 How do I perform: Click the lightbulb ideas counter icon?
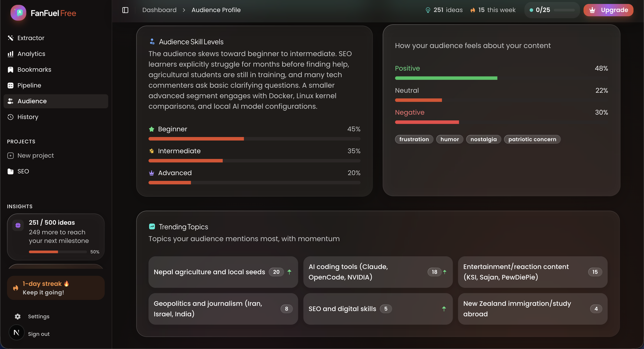428,10
